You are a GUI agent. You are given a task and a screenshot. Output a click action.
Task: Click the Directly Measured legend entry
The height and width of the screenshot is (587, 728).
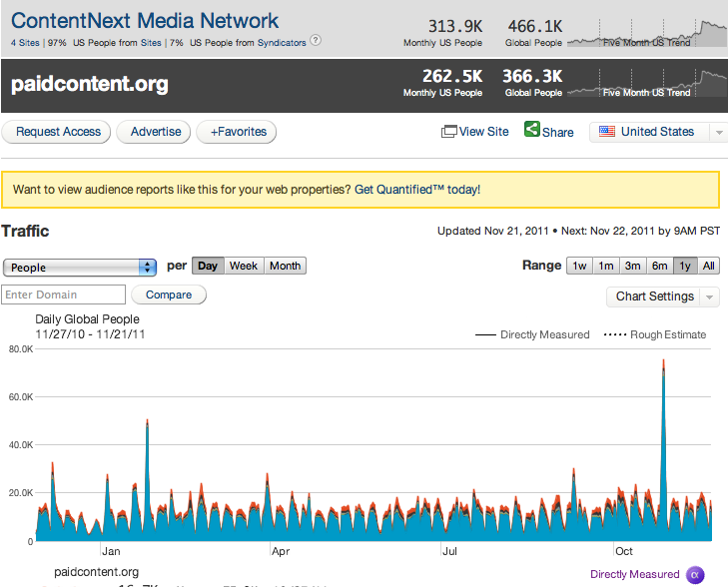532,334
